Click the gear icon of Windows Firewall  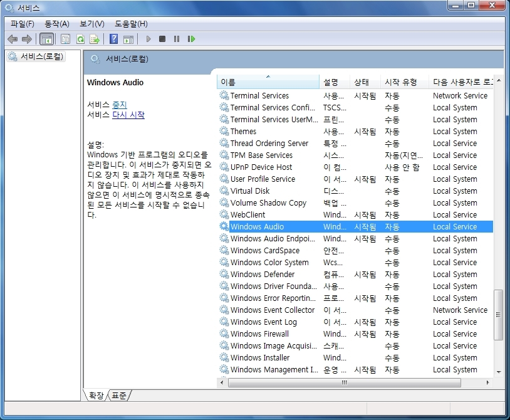[x=224, y=333]
